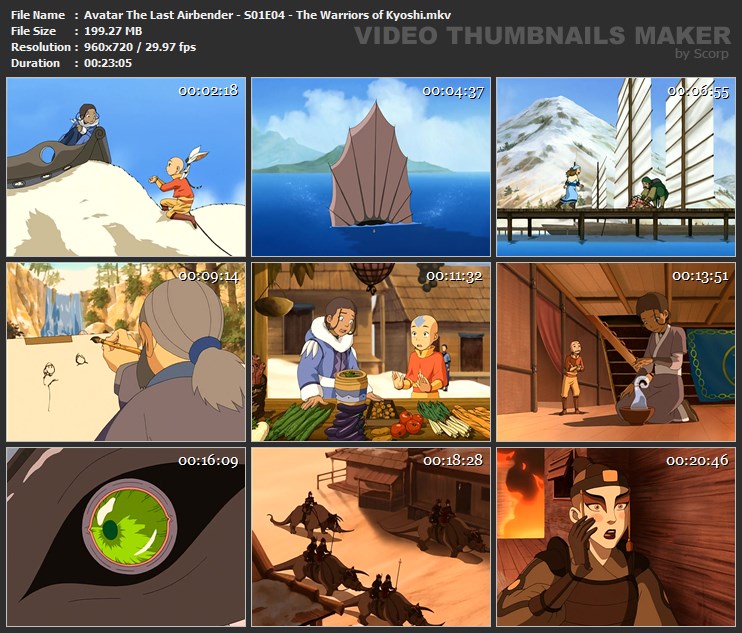Open the painter thumbnail at 00:09:14
Screen dimensions: 742x633
[126, 352]
